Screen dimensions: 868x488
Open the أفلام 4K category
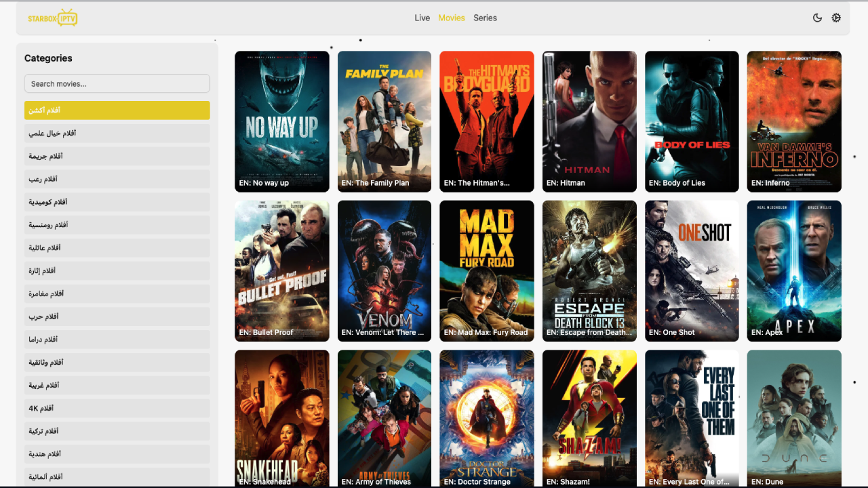tap(117, 409)
